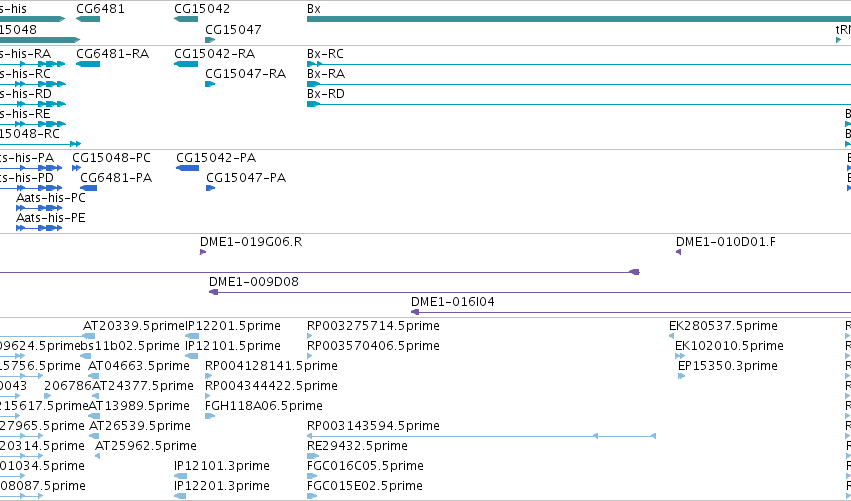Click the EK280537.5prime EST label
Screen dimensions: 851x501
tap(723, 326)
